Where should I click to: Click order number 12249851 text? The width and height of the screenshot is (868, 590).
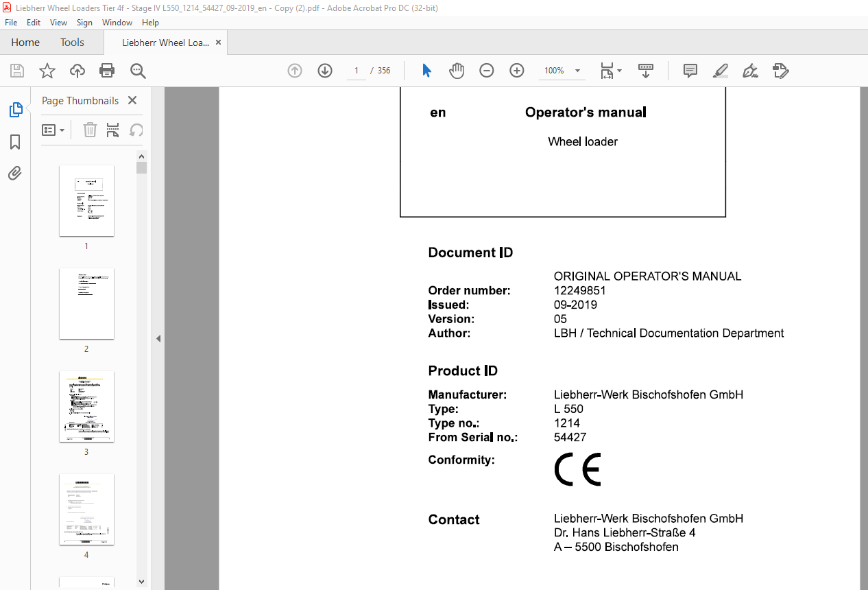[x=579, y=290]
